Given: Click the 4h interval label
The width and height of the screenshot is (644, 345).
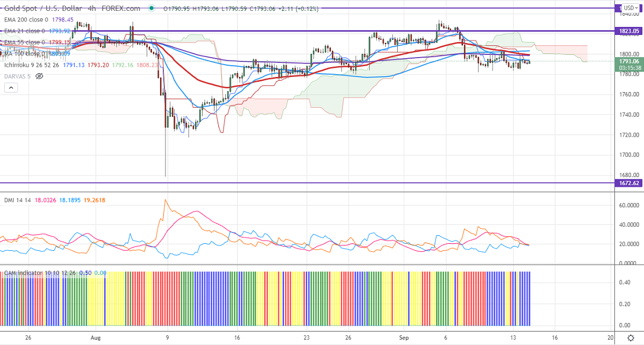Looking at the screenshot, I should [x=92, y=8].
